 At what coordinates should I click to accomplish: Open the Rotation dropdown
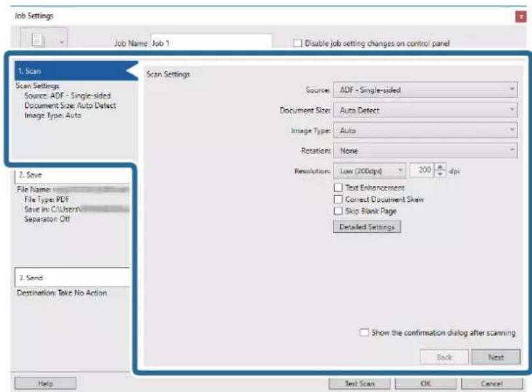click(x=425, y=151)
